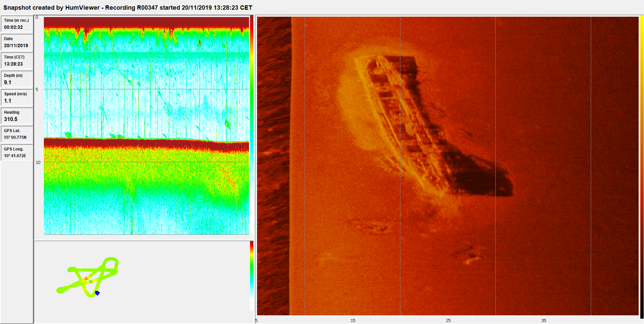Image resolution: width=644 pixels, height=324 pixels.
Task: Click the blue boat position marker on track
Action: tap(97, 293)
